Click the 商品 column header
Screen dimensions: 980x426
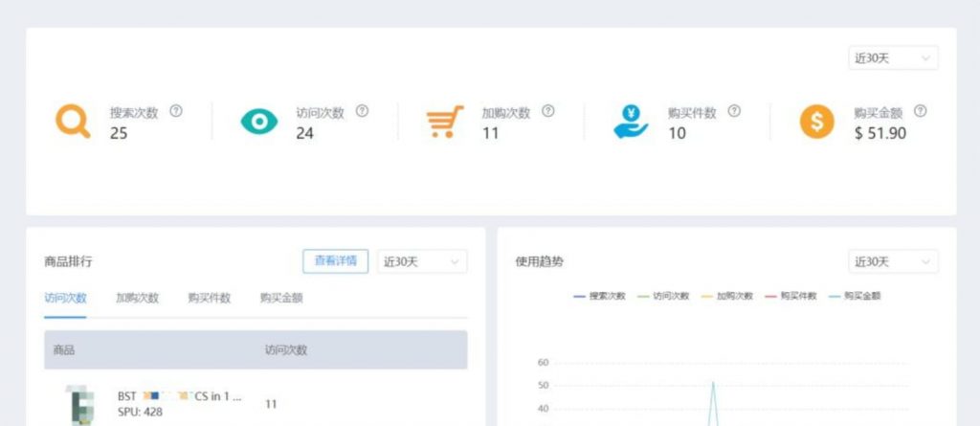[64, 350]
